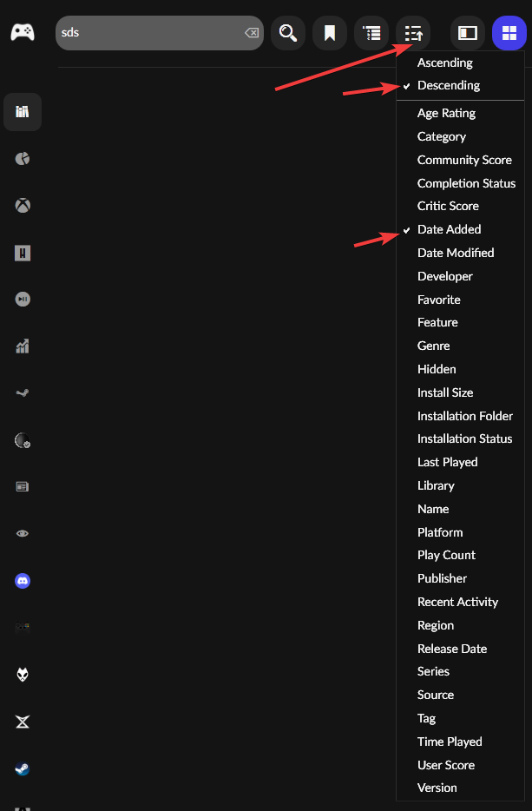Open the sort by dropdown
The width and height of the screenshot is (532, 811).
click(413, 32)
